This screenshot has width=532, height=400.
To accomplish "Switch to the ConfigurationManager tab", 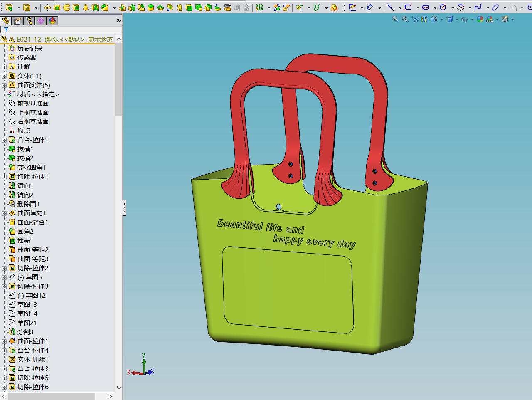I will click(29, 21).
